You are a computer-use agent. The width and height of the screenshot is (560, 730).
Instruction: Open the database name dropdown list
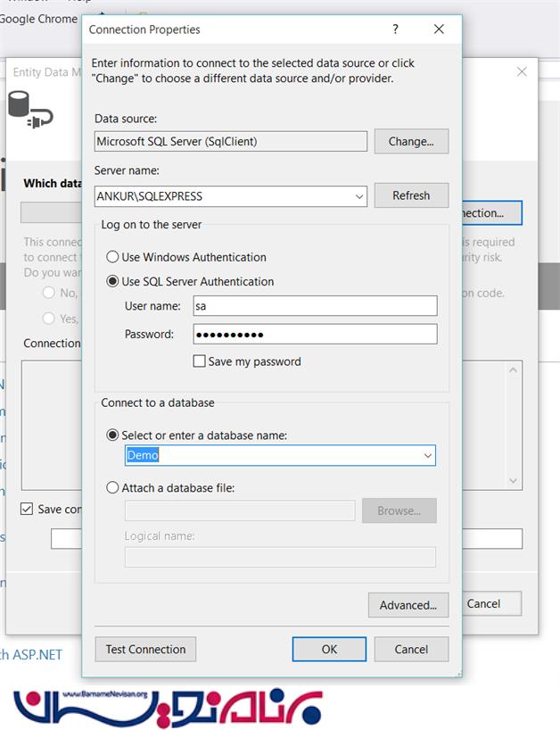tap(428, 456)
